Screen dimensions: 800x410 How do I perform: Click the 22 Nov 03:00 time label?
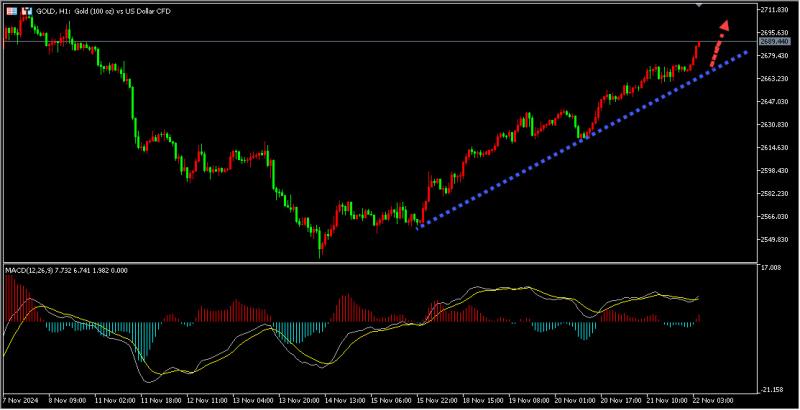[711, 399]
